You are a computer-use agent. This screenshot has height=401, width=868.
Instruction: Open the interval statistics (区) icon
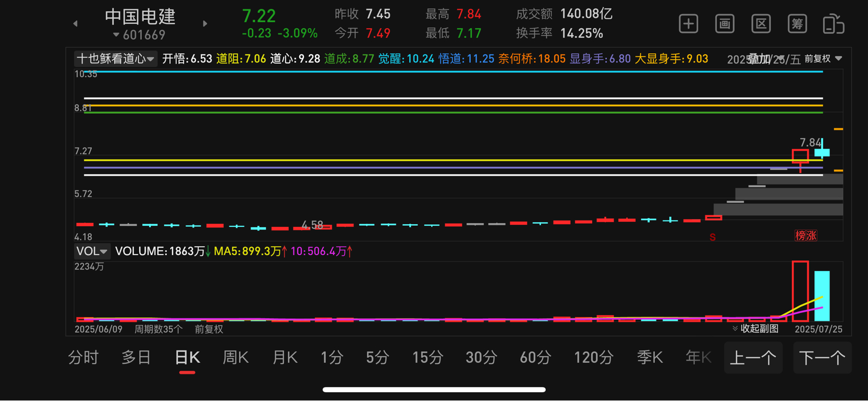(x=761, y=24)
